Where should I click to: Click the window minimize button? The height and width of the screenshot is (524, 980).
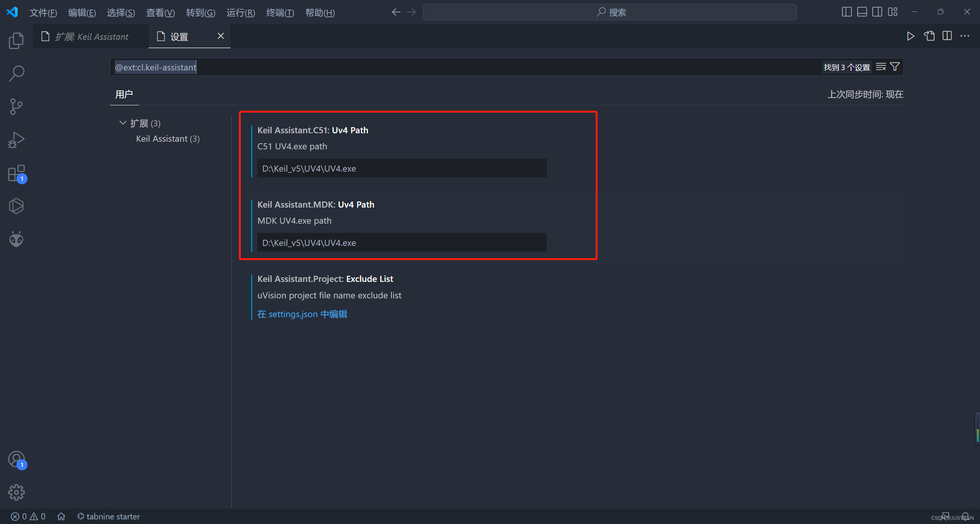click(915, 12)
